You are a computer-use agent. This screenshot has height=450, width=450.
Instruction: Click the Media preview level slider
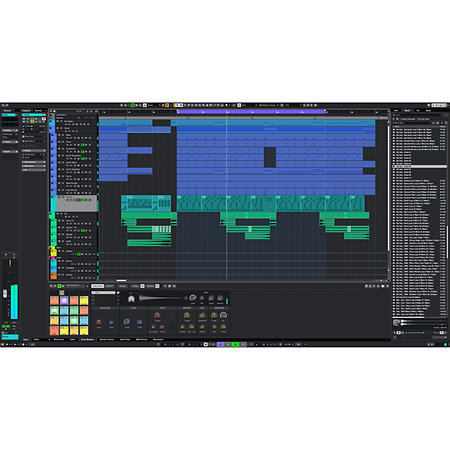coord(416,333)
